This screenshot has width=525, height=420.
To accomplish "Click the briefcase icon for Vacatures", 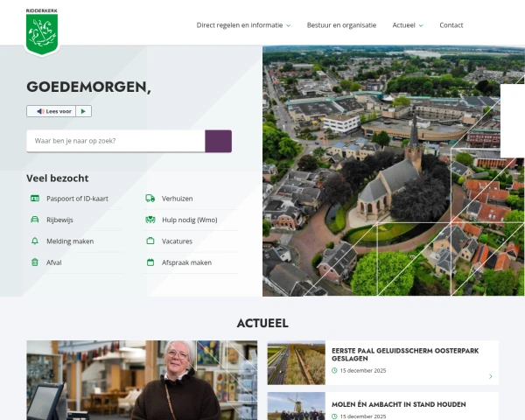I will pos(150,241).
